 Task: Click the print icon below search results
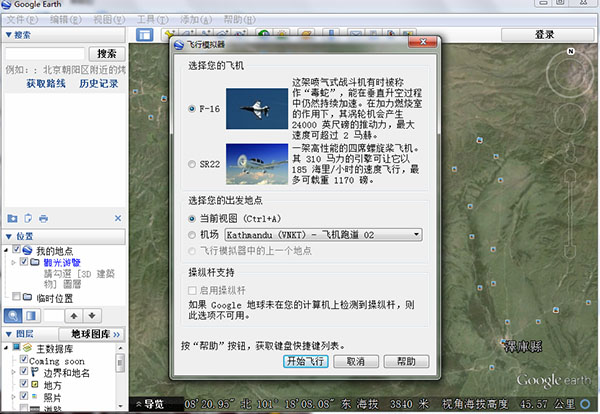(44, 217)
